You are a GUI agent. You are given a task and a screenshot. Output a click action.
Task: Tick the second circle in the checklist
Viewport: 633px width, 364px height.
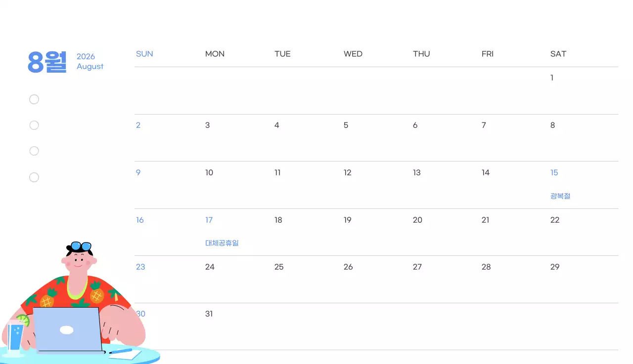[34, 125]
